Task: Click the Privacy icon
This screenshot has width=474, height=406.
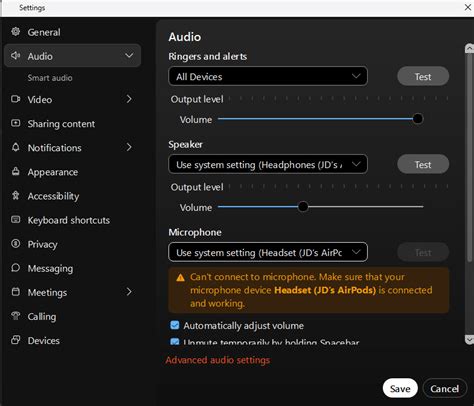Action: [16, 244]
